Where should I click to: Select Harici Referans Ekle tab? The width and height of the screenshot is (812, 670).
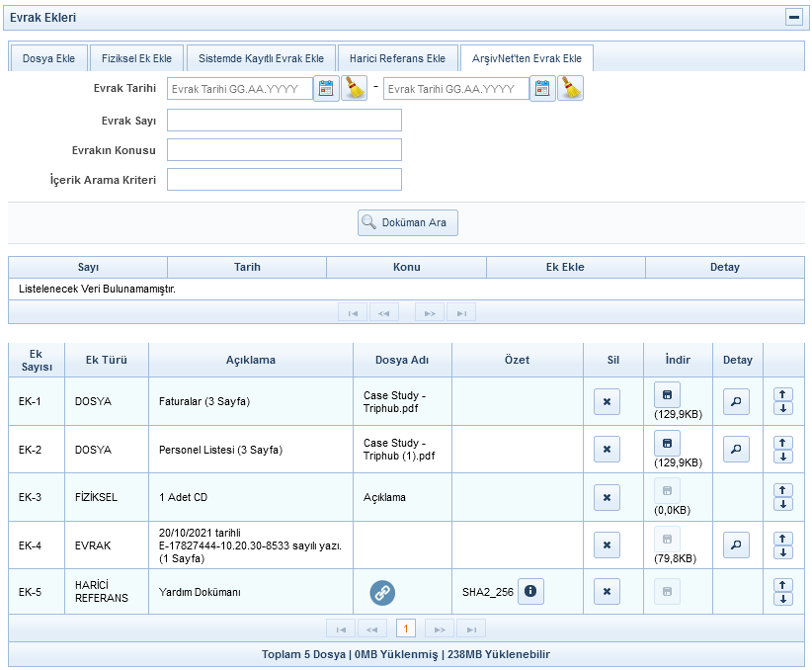(x=397, y=58)
